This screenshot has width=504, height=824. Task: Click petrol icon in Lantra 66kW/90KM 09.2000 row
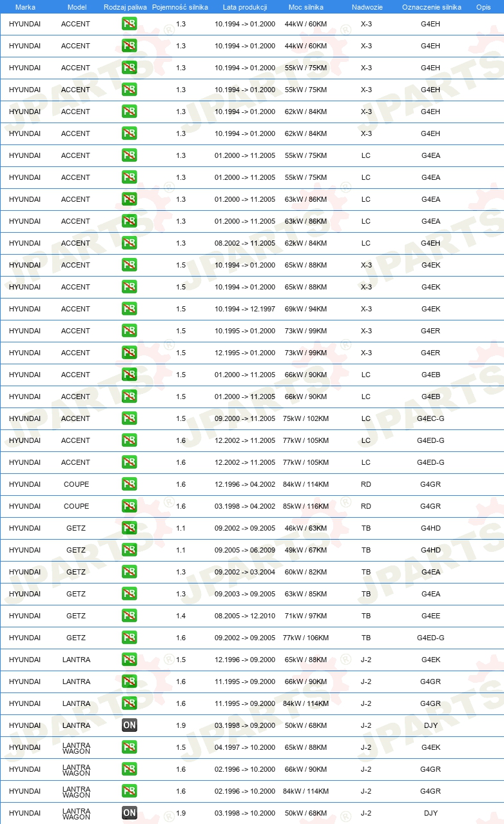coord(130,682)
